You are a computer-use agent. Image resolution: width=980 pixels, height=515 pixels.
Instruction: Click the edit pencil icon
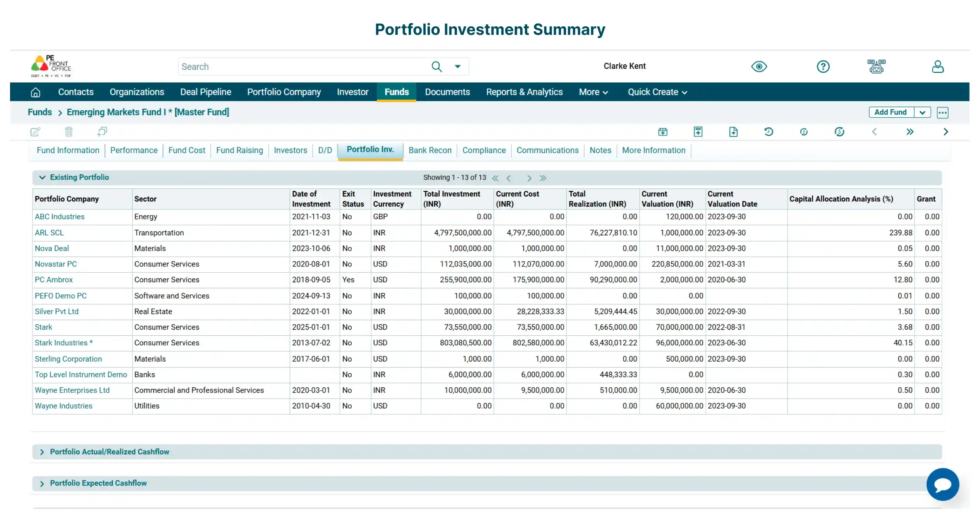click(35, 132)
